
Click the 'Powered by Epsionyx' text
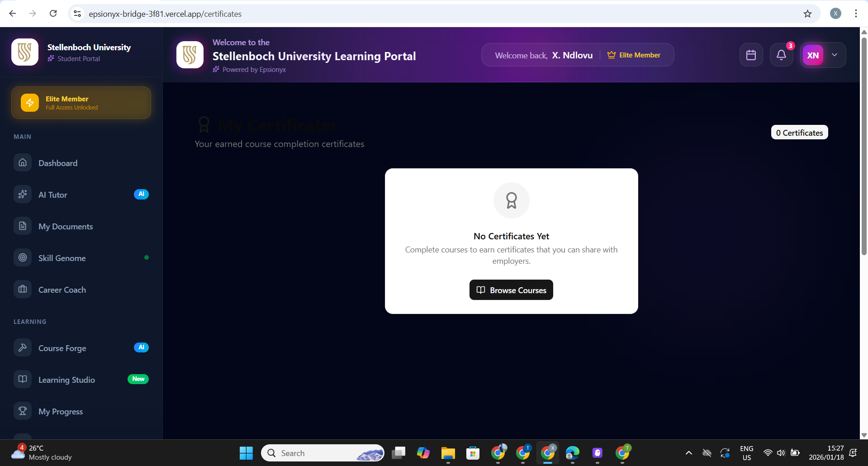tap(254, 70)
